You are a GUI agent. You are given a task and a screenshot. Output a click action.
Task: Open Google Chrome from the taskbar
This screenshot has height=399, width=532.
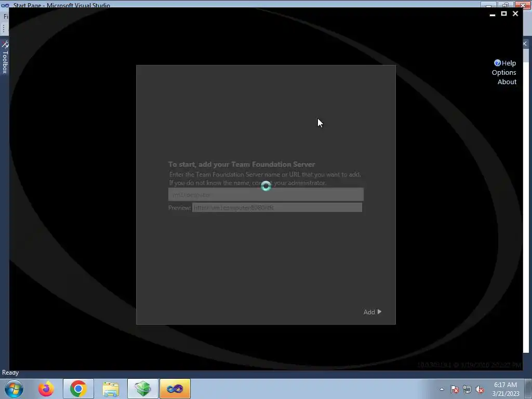[78, 389]
